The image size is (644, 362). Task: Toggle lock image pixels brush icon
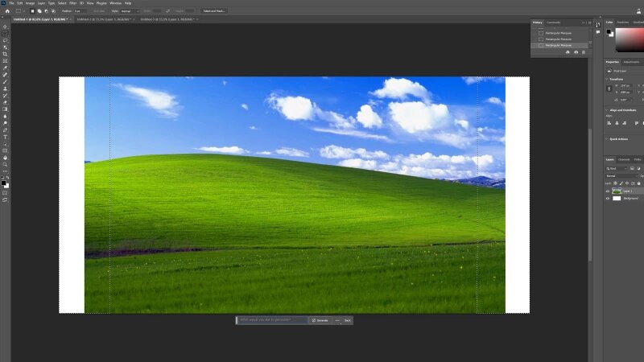coord(621,183)
